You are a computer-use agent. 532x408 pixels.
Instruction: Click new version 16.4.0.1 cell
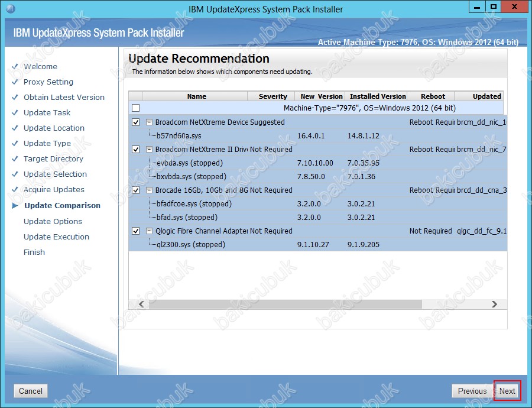pos(311,136)
